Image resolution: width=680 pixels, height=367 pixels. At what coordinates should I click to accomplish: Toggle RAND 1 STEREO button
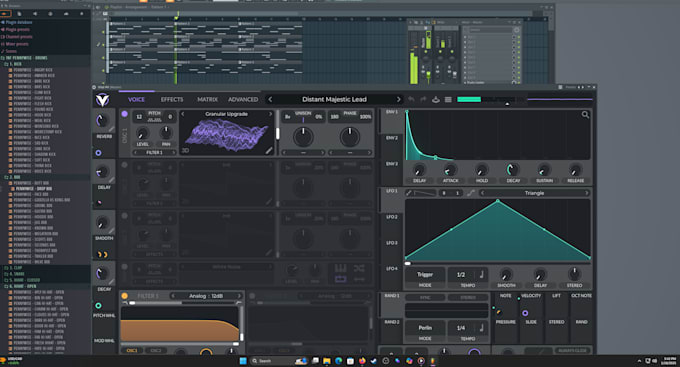(x=468, y=298)
